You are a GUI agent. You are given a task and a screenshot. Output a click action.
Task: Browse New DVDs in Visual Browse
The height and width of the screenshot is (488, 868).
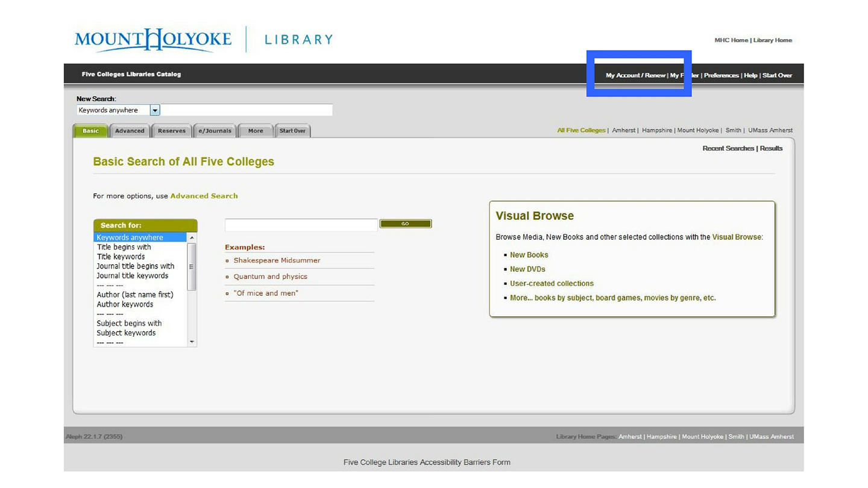click(x=527, y=269)
